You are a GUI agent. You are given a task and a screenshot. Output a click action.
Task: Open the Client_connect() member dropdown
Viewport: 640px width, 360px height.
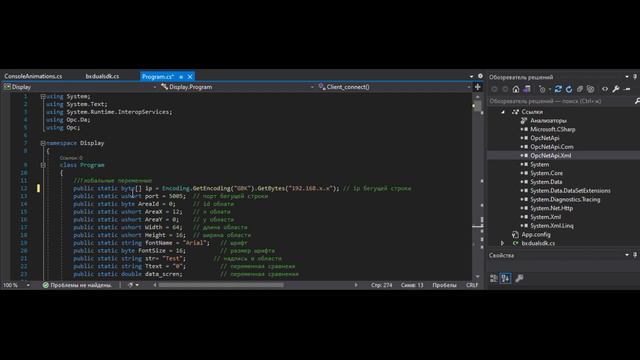(x=394, y=87)
